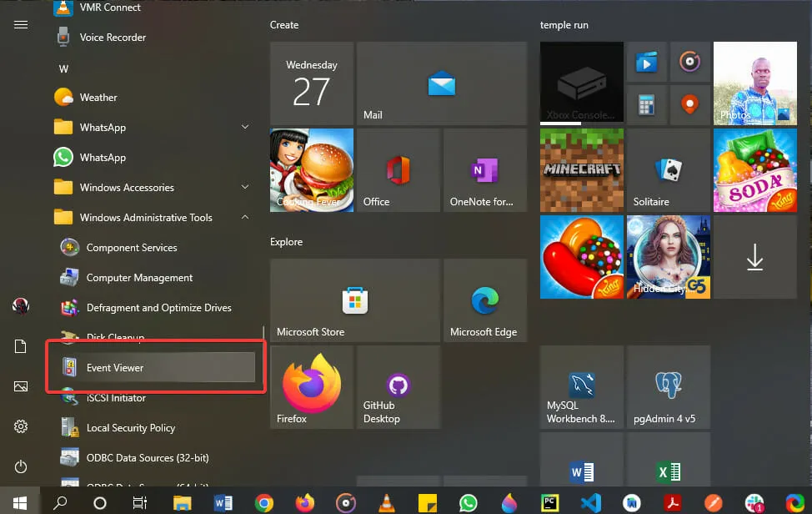Image resolution: width=812 pixels, height=514 pixels.
Task: Launch the MySQL Workbench tile
Action: (581, 388)
